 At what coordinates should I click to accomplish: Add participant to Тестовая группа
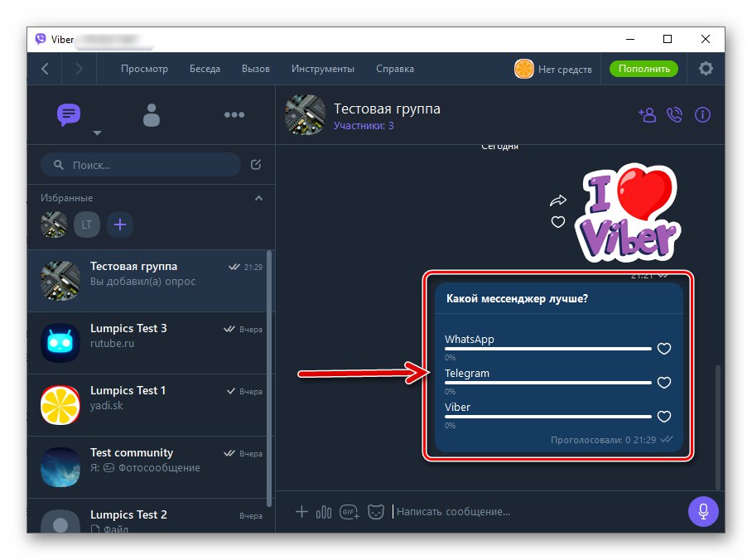click(x=647, y=114)
